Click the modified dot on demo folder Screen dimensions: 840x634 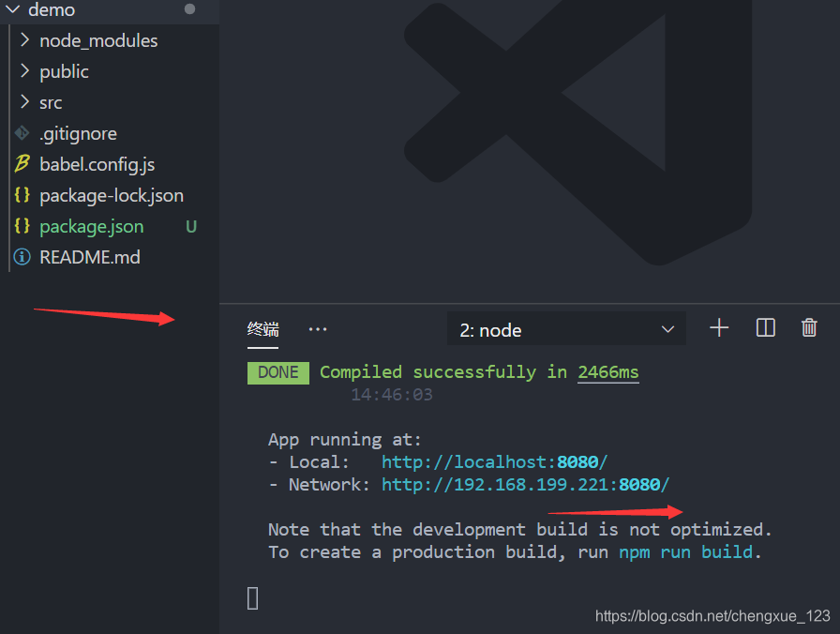(189, 8)
